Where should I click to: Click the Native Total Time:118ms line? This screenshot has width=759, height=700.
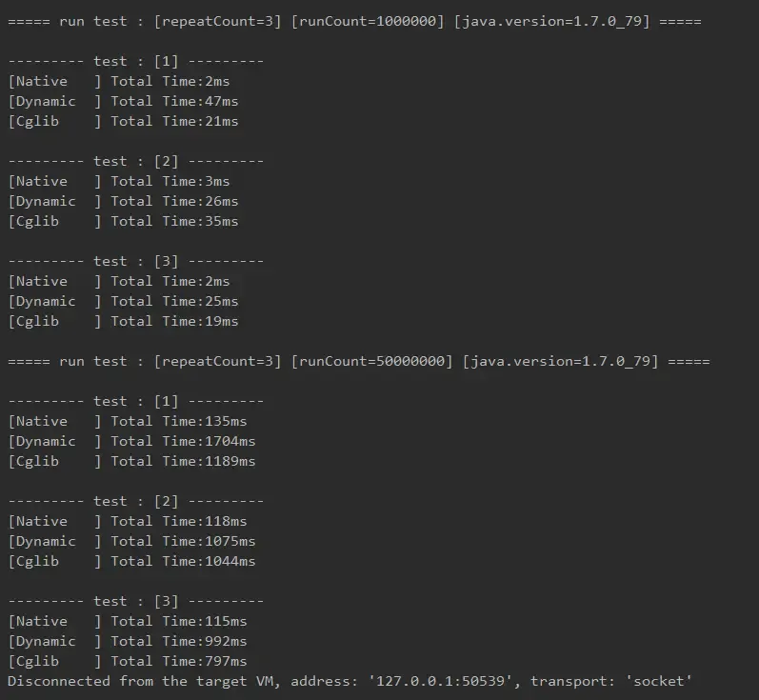click(x=128, y=521)
